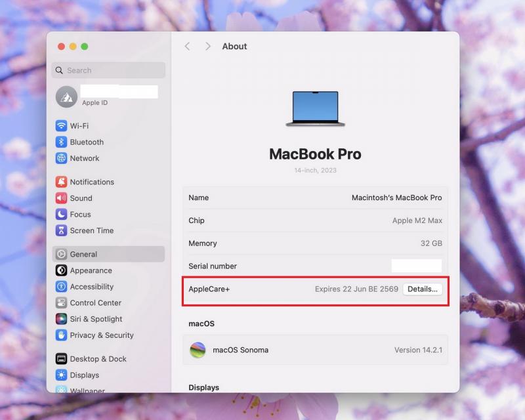
Task: Navigate back with the left chevron
Action: click(x=187, y=47)
